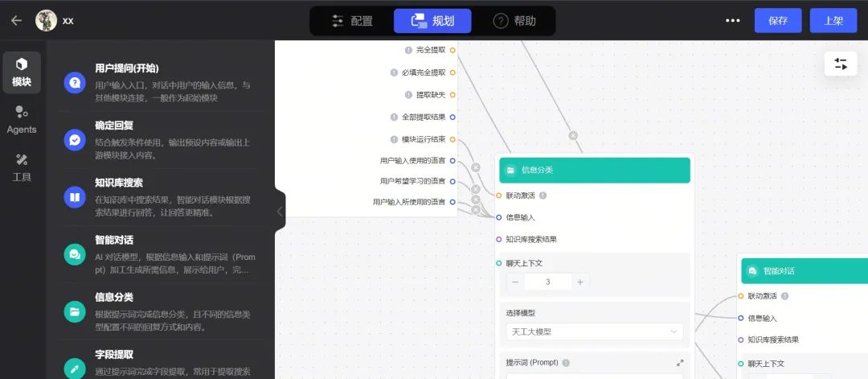This screenshot has width=868, height=379.
Task: Click the 知识库搜索 module title
Action: [x=119, y=183]
